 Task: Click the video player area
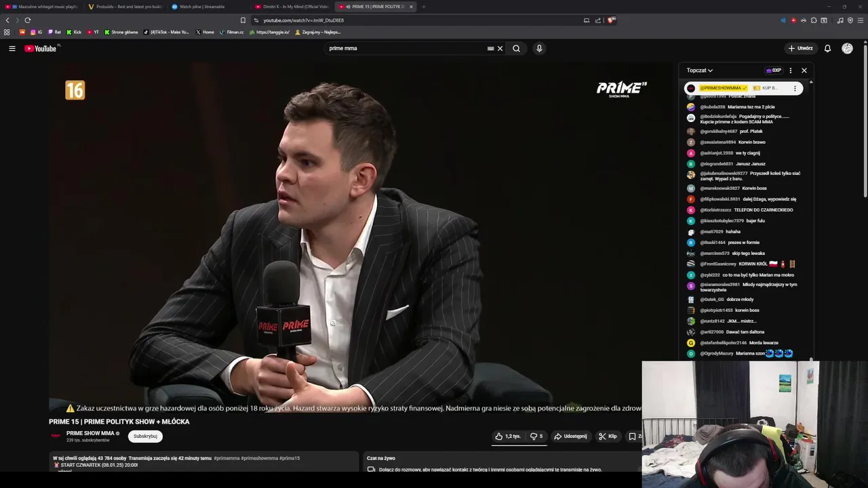click(x=359, y=237)
